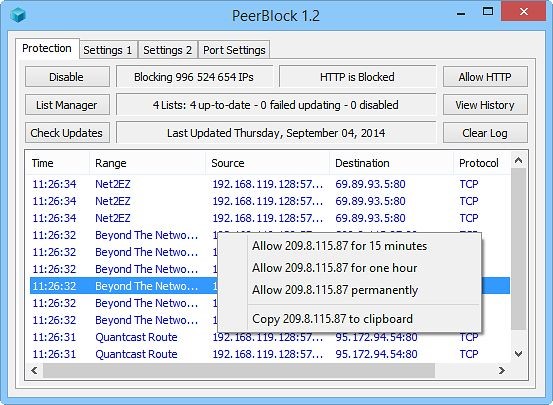Click the Check Updates button
The height and width of the screenshot is (405, 553).
coord(67,133)
